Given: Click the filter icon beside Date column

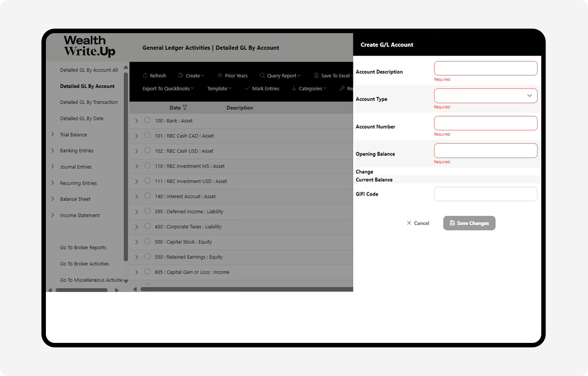Looking at the screenshot, I should [x=185, y=108].
